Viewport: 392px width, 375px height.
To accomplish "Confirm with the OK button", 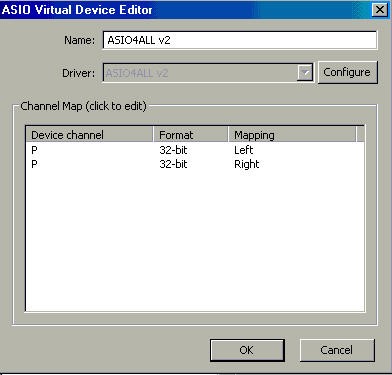I will 247,350.
